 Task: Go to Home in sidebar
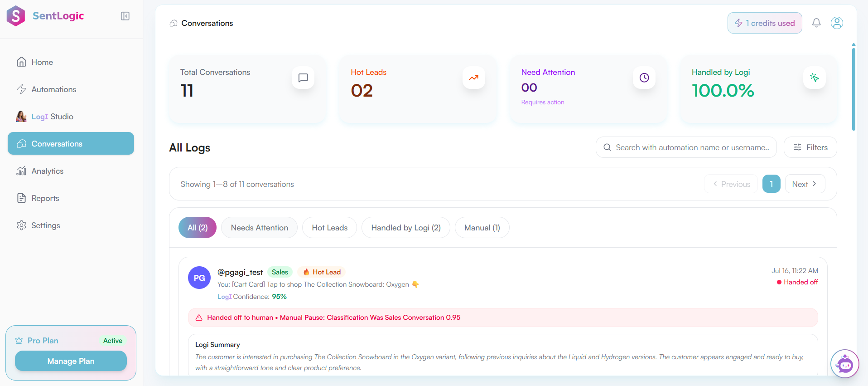coord(71,62)
